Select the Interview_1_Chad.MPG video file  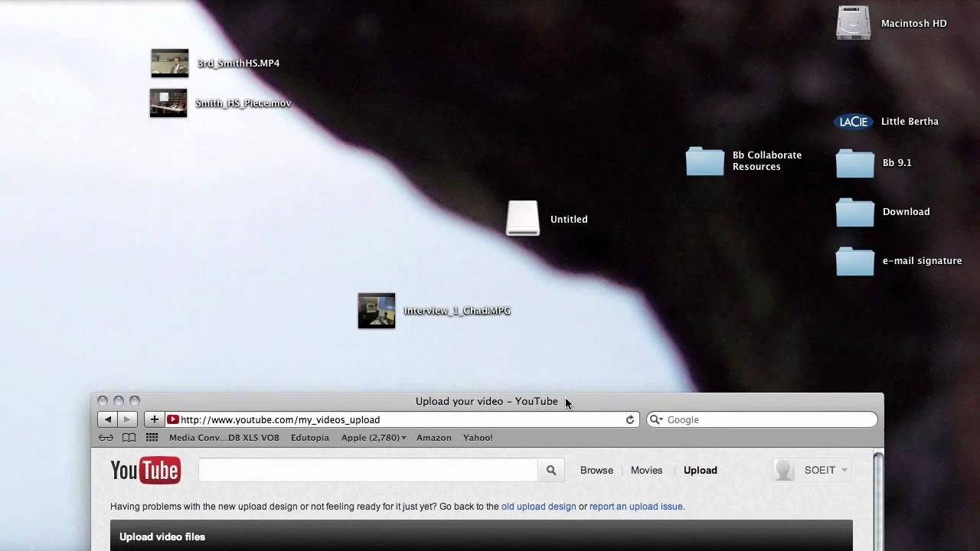pyautogui.click(x=377, y=311)
